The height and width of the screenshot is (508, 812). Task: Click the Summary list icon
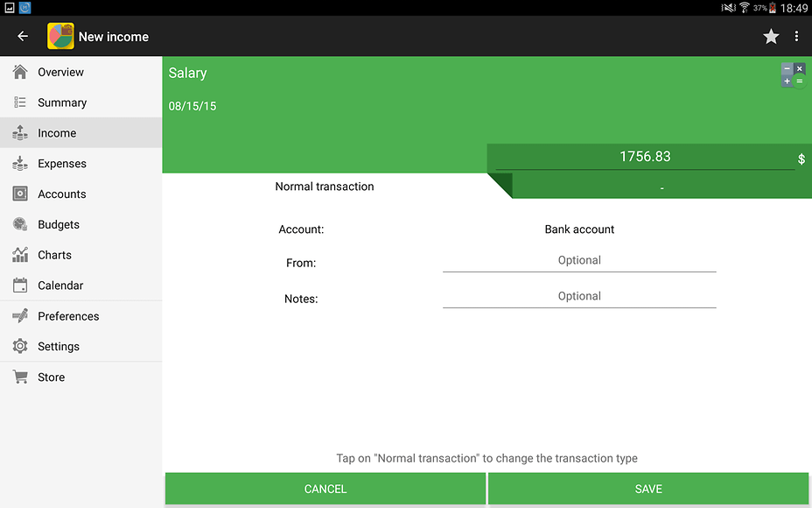point(19,102)
